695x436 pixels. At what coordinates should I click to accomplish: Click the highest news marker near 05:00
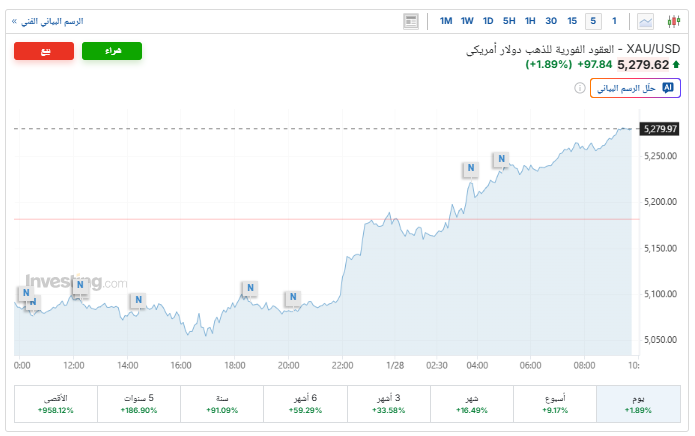click(x=501, y=159)
